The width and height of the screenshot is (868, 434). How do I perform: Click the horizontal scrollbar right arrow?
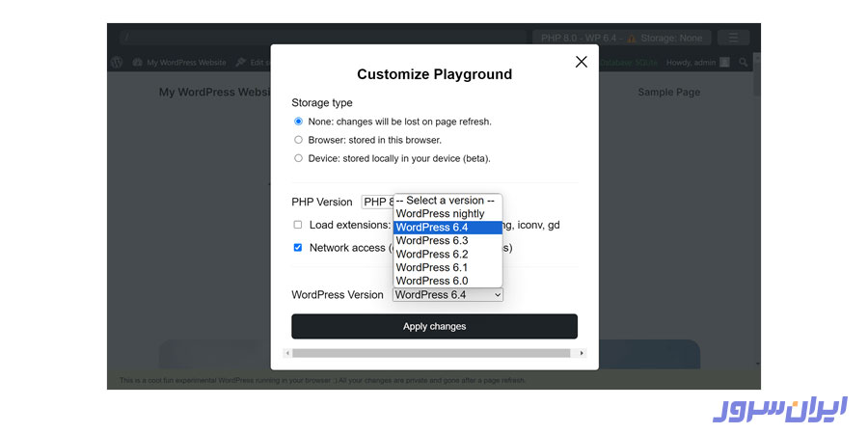pyautogui.click(x=581, y=354)
